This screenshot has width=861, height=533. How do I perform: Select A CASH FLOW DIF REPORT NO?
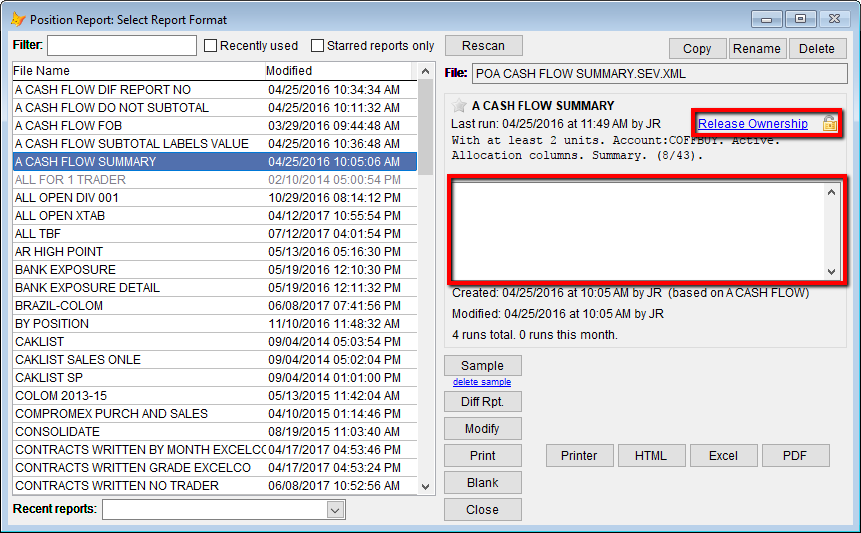[215, 90]
